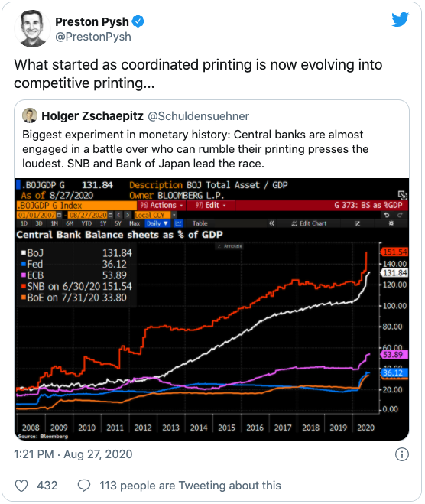Open replies via speech bubble icon
This screenshot has width=425, height=504.
click(84, 486)
